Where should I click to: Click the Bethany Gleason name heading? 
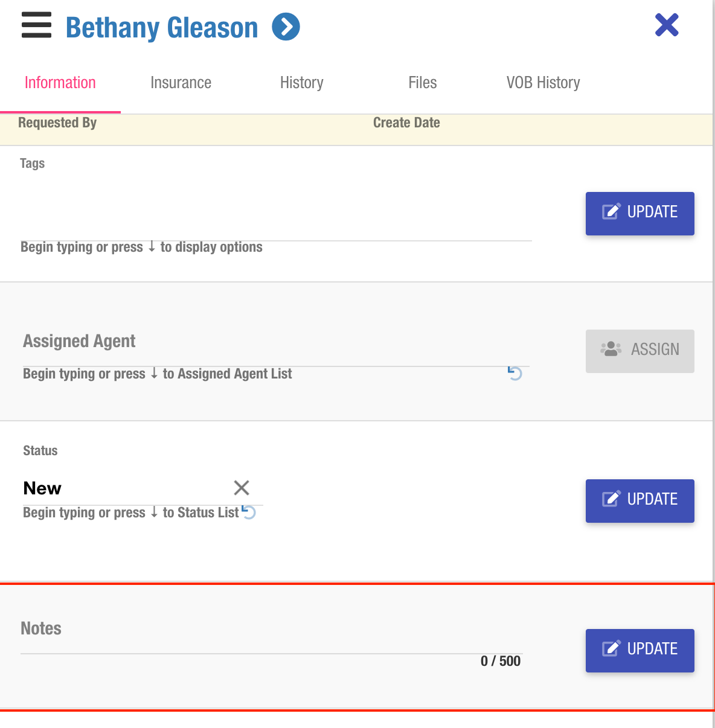(x=162, y=28)
